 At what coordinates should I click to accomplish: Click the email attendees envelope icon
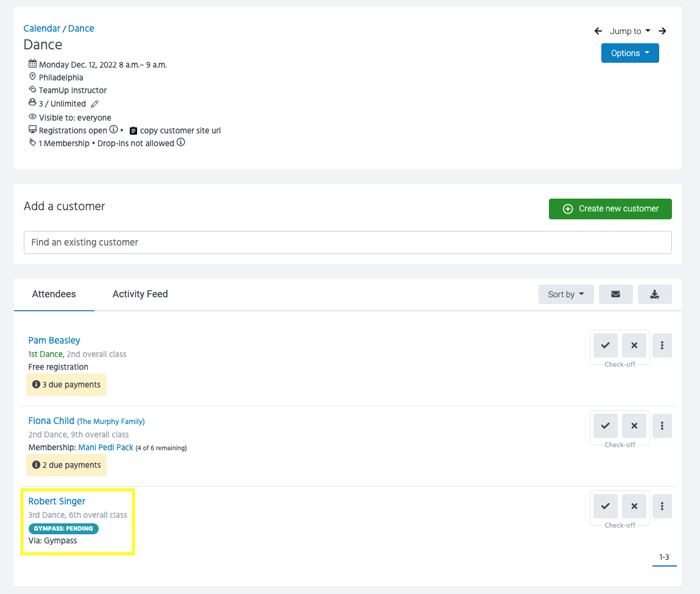[615, 294]
